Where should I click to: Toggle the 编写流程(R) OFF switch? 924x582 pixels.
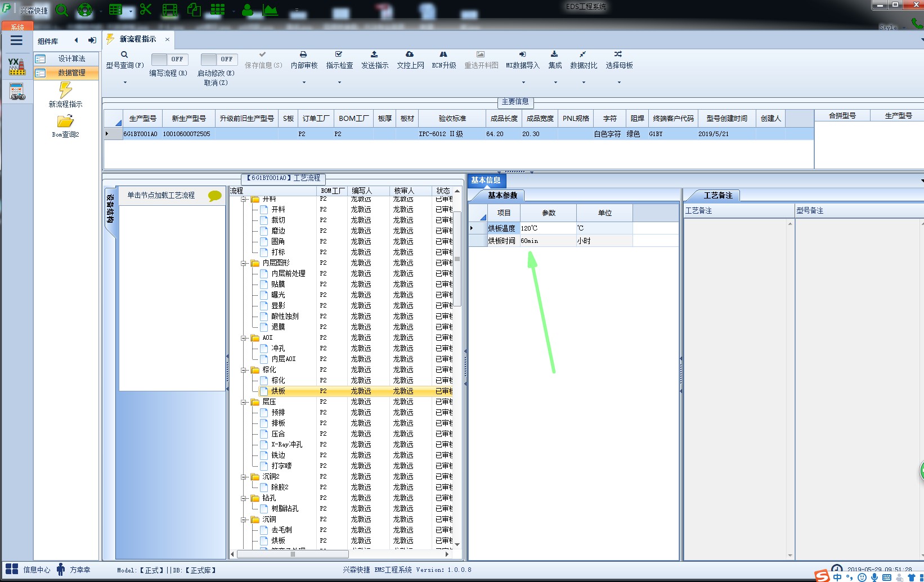170,59
